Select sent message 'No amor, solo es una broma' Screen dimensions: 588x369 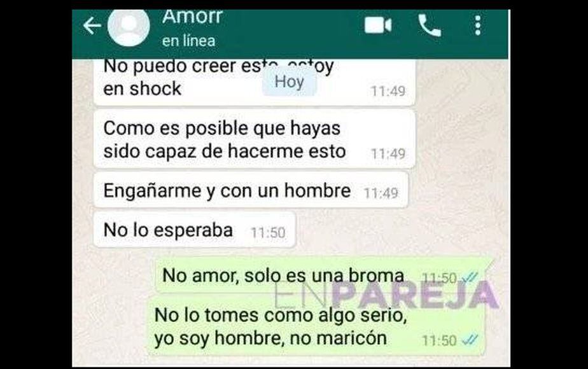click(321, 275)
